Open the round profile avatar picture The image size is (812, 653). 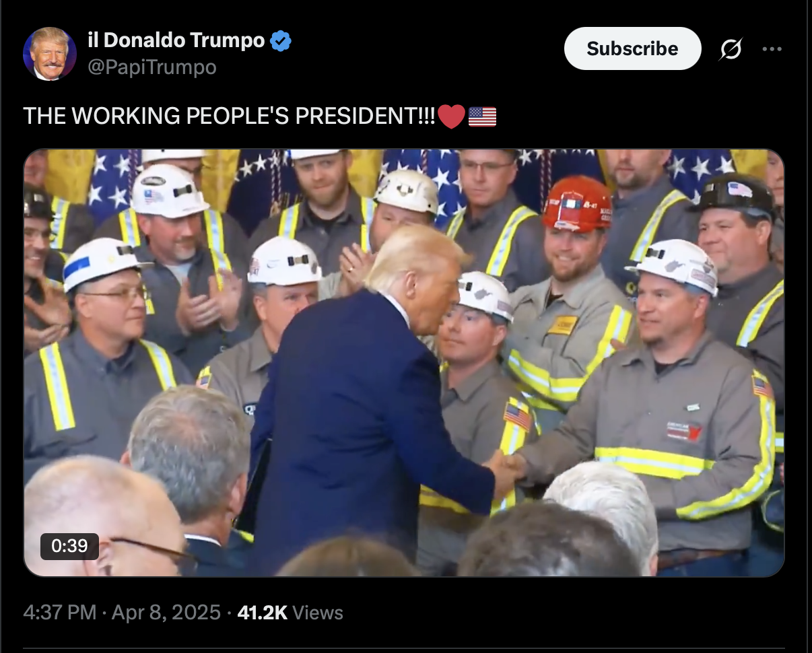coord(50,54)
